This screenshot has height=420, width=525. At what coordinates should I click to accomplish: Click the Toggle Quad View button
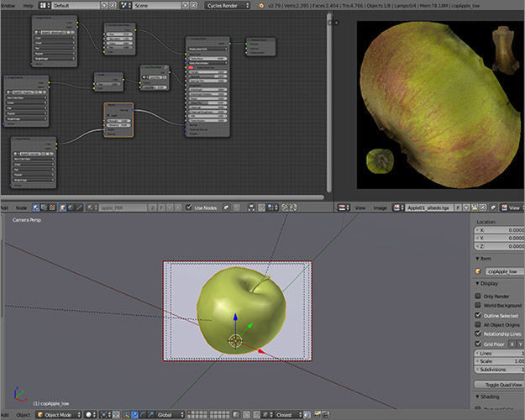(x=499, y=385)
